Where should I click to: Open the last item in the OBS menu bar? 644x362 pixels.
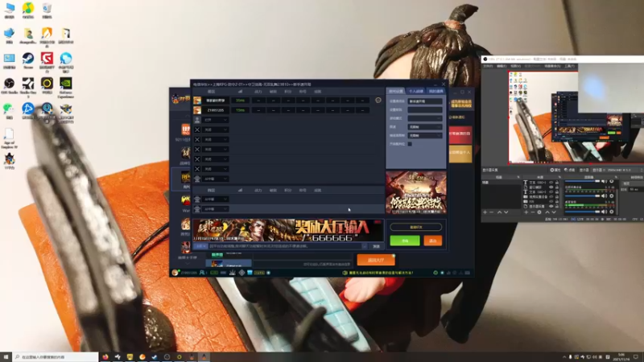(x=569, y=66)
